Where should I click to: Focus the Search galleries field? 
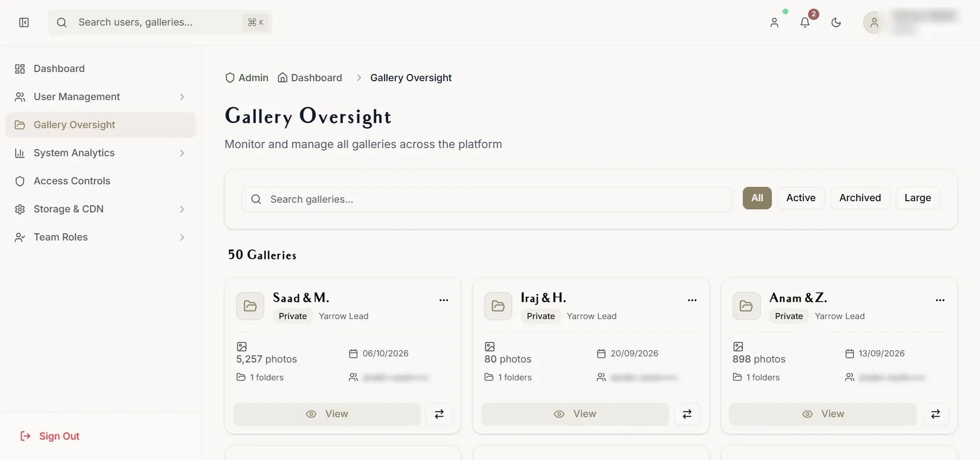point(487,199)
